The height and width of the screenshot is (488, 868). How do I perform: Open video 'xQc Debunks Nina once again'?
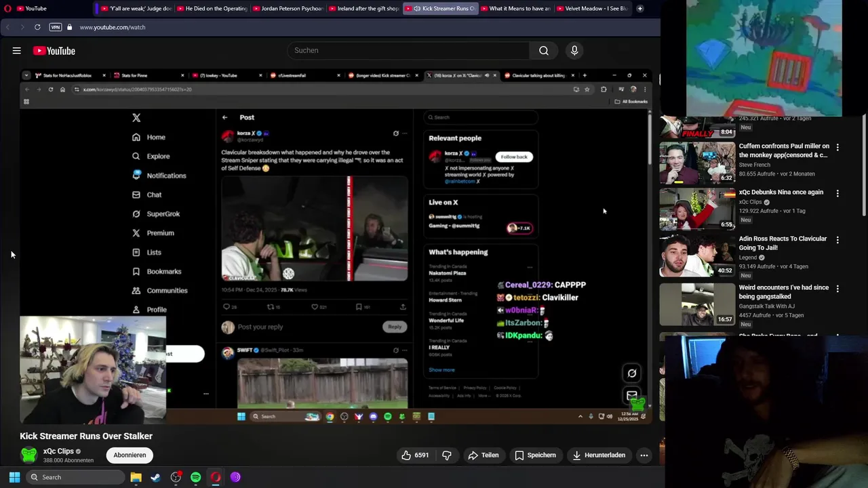[781, 192]
